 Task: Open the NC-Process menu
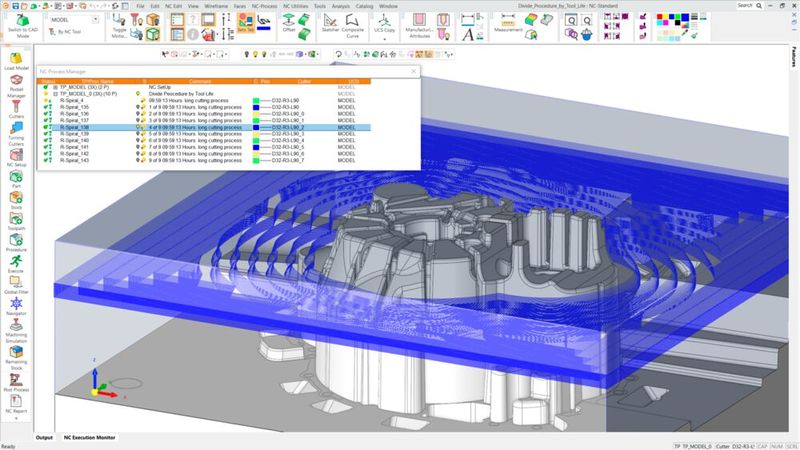click(x=264, y=6)
